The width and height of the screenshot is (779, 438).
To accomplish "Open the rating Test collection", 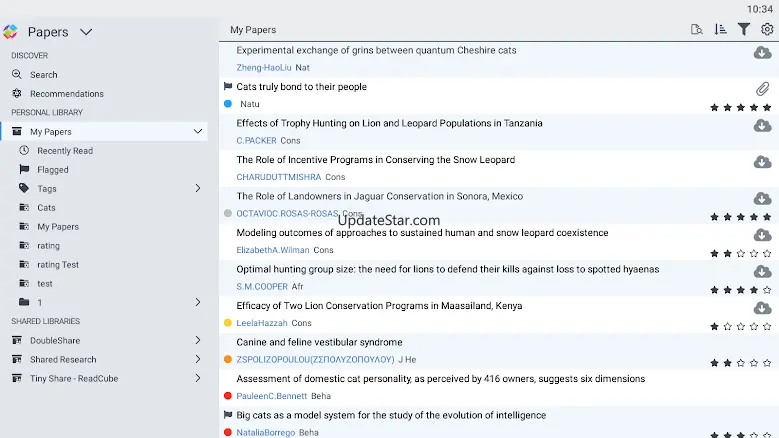I will pos(58,264).
